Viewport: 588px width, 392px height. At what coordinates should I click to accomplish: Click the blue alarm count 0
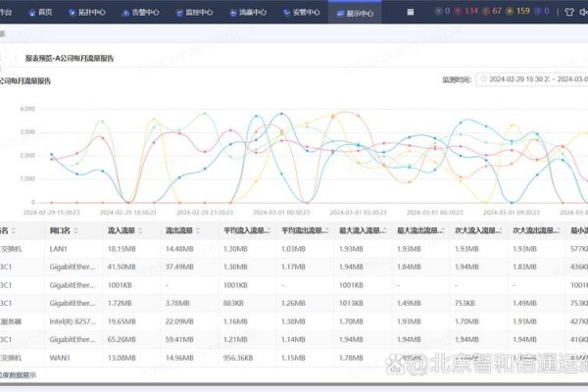tap(542, 11)
